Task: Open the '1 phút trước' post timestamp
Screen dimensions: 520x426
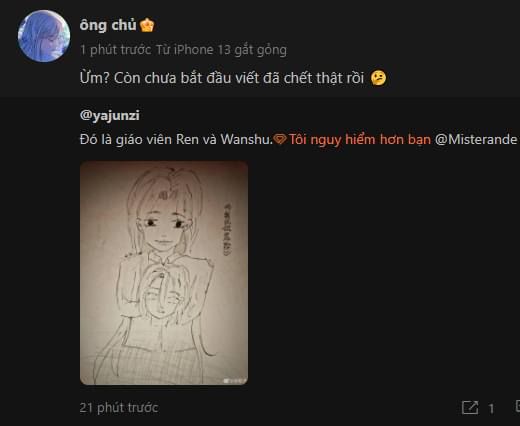Action: (115, 50)
